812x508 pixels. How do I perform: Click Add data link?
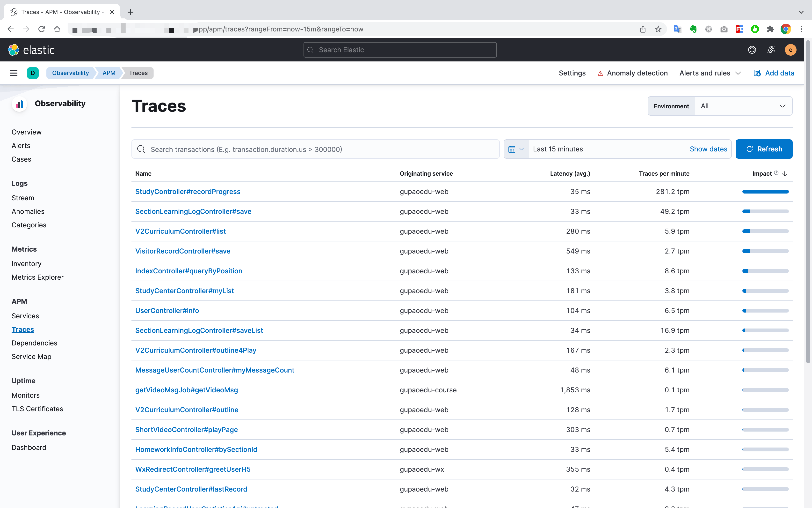click(774, 73)
